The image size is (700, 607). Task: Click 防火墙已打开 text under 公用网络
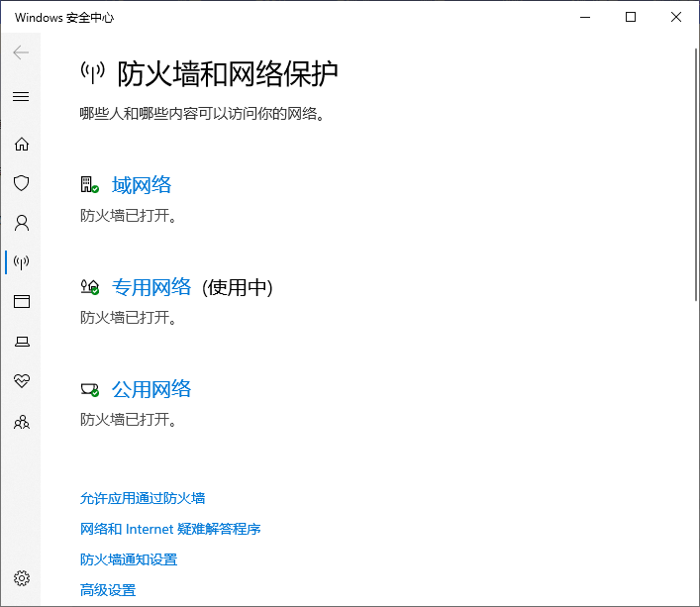129,420
